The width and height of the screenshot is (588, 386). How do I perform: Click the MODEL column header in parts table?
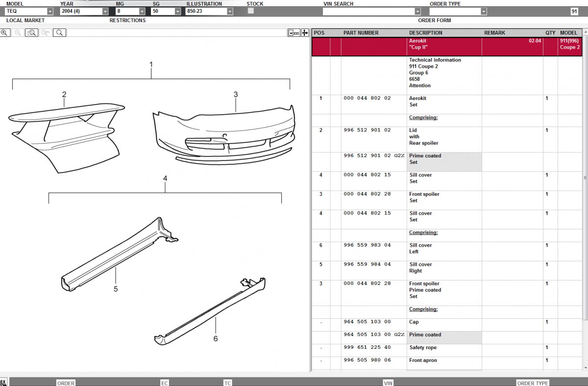[x=569, y=33]
